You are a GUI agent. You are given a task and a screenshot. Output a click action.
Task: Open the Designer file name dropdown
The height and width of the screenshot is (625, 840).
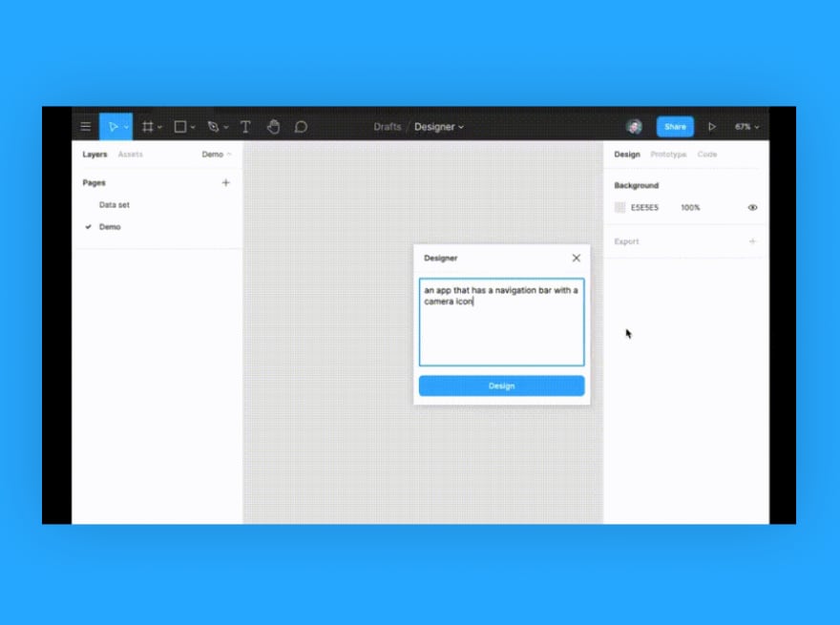(x=439, y=127)
